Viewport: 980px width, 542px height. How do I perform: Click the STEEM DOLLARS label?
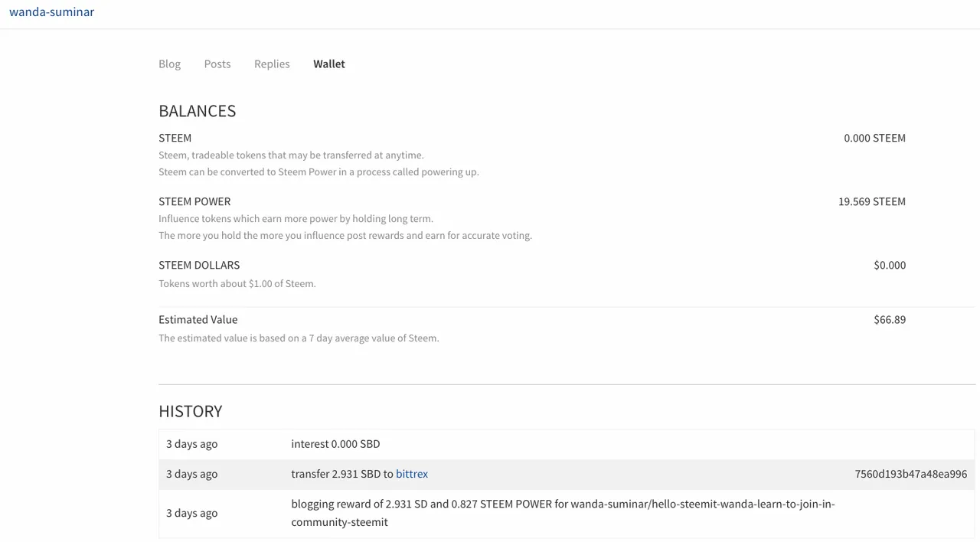pos(199,265)
